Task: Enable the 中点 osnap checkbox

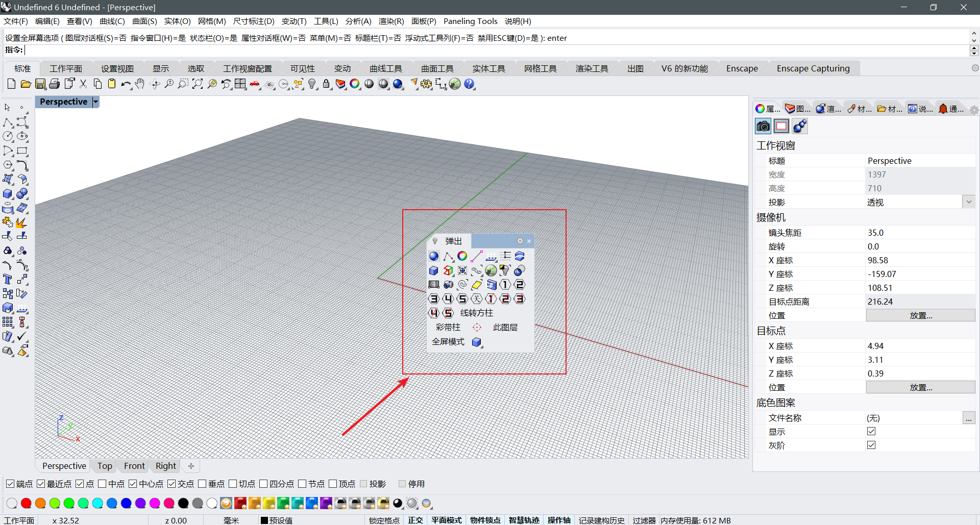Action: point(102,484)
